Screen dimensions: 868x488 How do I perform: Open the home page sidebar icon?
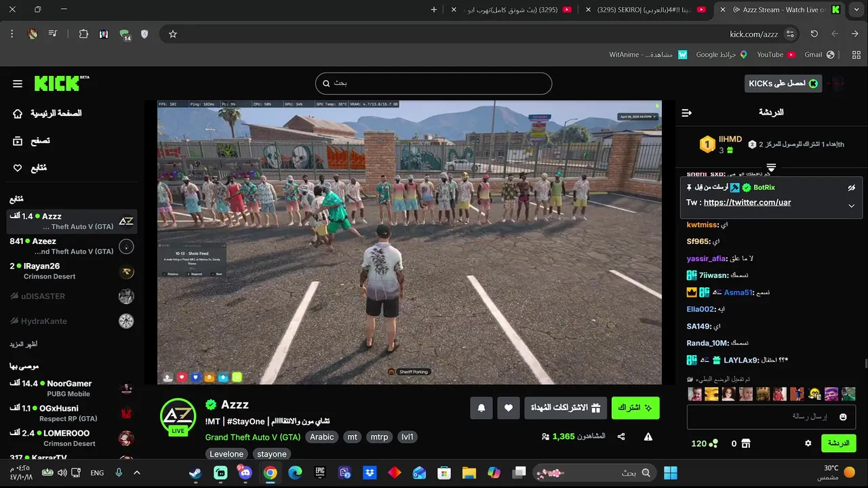18,113
